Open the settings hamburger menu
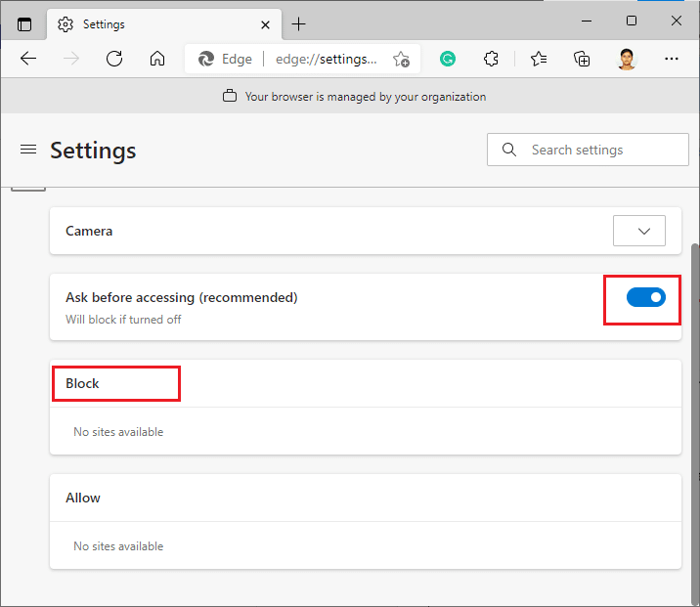This screenshot has height=607, width=700. (x=28, y=150)
